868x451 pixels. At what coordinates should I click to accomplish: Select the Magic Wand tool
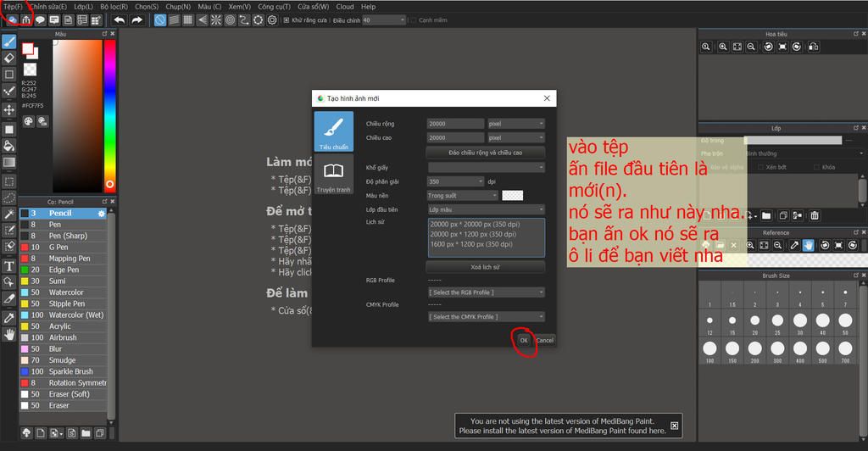pyautogui.click(x=8, y=214)
